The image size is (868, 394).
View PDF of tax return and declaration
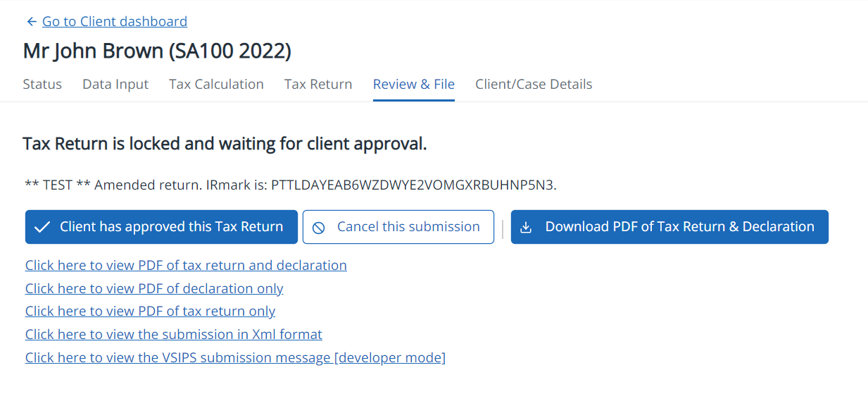(186, 266)
